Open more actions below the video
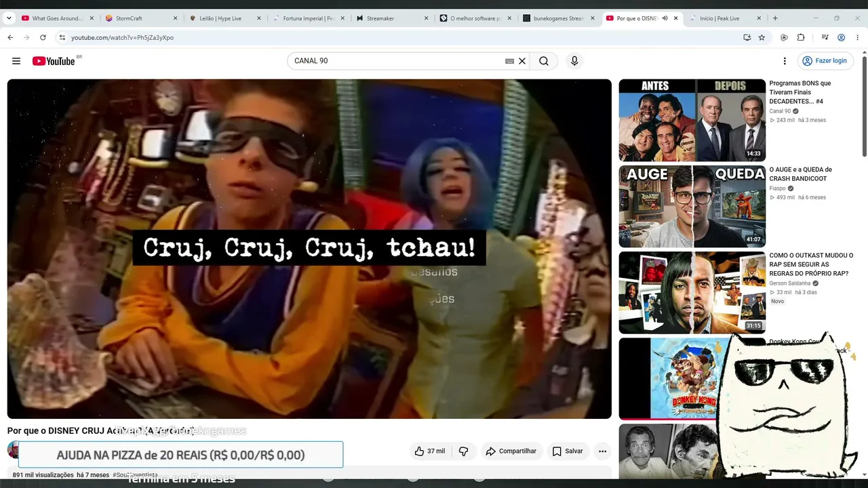This screenshot has height=488, width=868. (602, 451)
